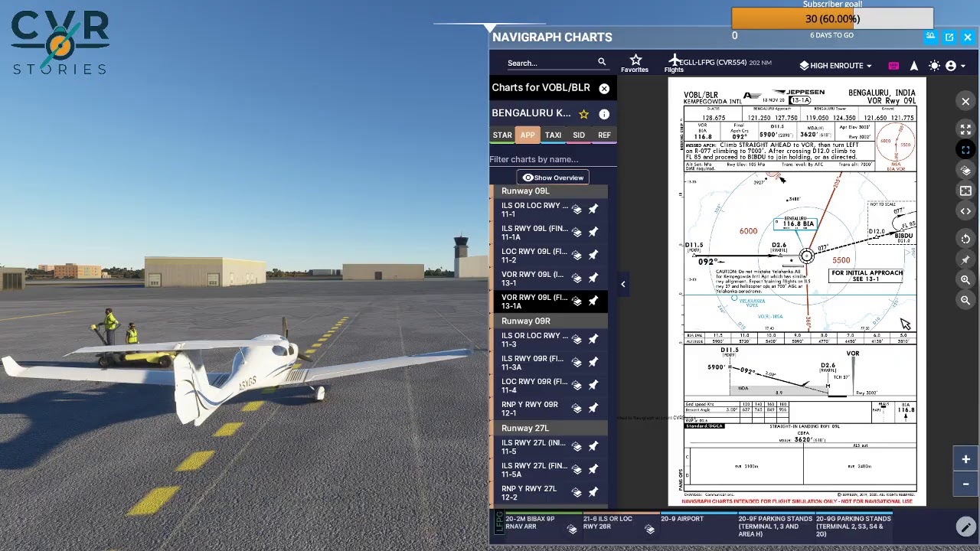Open the HIGH ENROUTE map style dropdown
This screenshot has height=551, width=980.
pyautogui.click(x=835, y=66)
